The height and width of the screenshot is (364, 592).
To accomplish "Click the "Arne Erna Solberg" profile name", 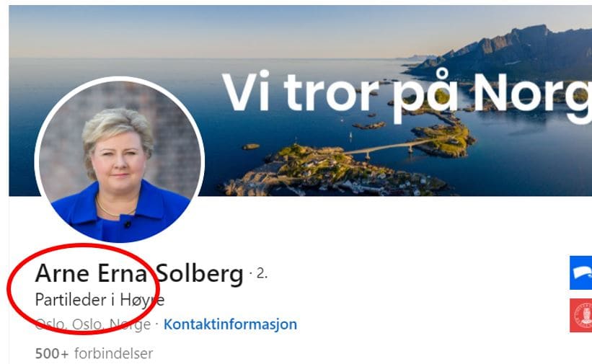I will click(x=139, y=273).
